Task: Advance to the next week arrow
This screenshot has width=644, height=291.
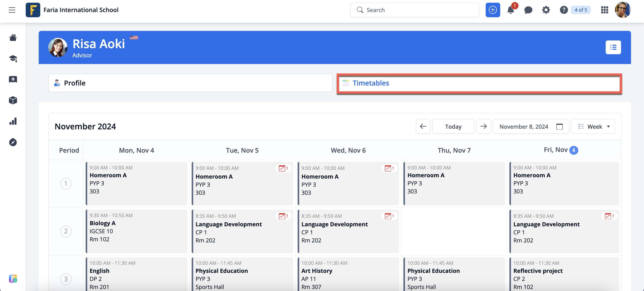Action: tap(483, 127)
